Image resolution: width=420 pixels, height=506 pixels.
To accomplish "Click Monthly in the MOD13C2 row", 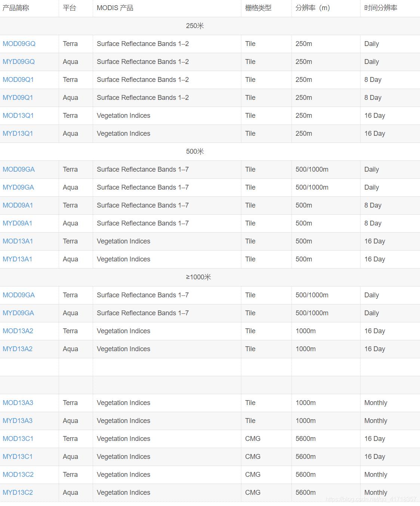I will [x=376, y=475].
